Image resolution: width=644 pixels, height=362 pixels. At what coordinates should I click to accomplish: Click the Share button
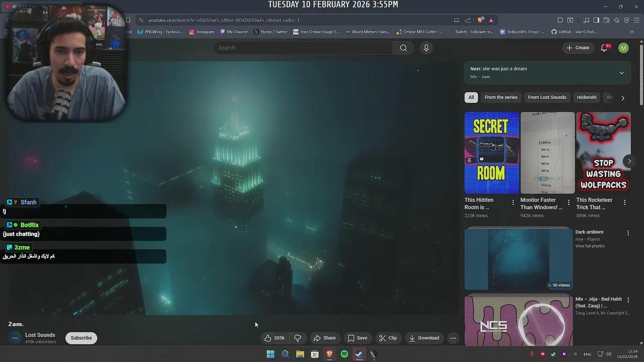point(325,338)
